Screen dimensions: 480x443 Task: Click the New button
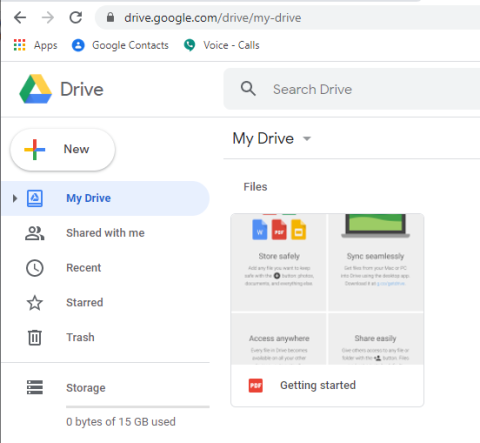63,150
